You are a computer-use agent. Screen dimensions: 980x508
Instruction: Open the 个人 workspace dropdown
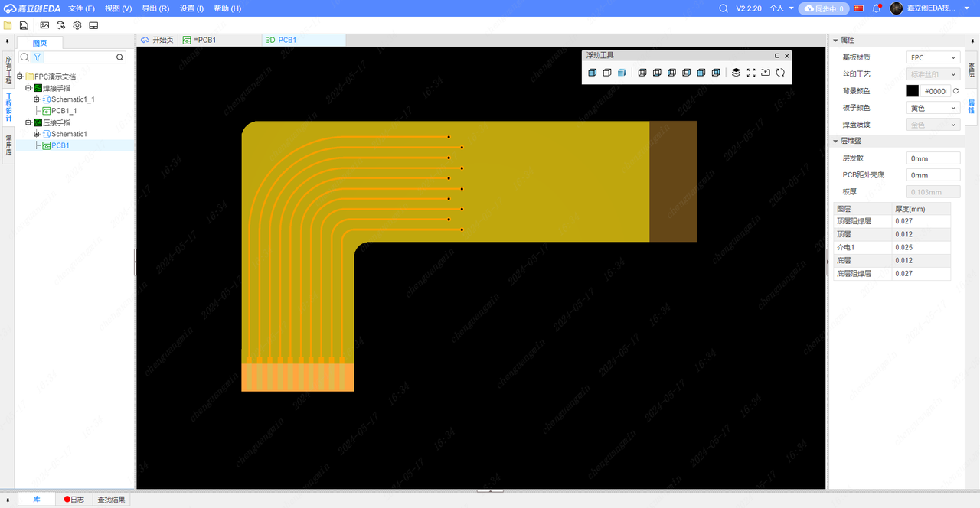[x=781, y=8]
